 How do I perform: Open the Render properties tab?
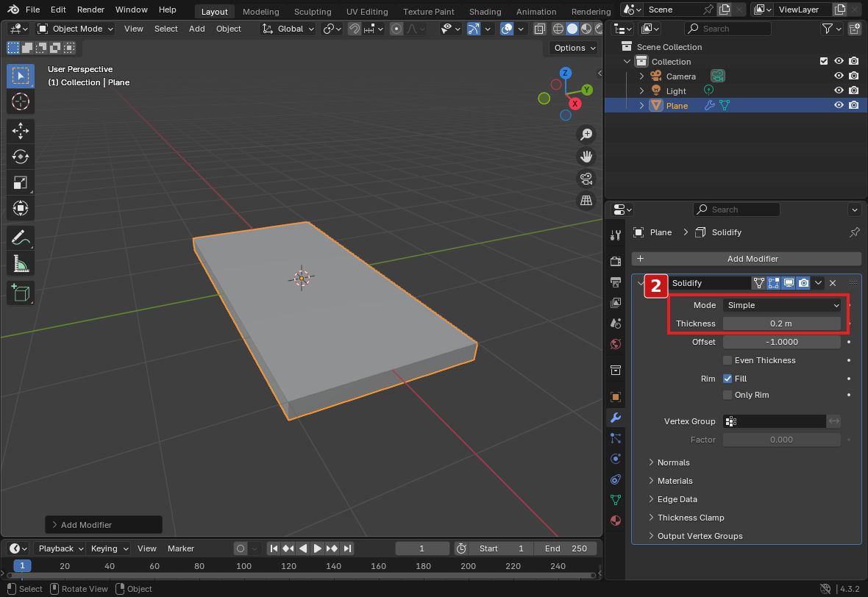616,261
